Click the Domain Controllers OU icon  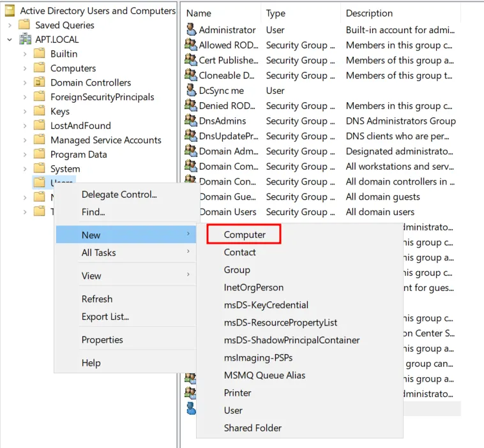click(39, 82)
